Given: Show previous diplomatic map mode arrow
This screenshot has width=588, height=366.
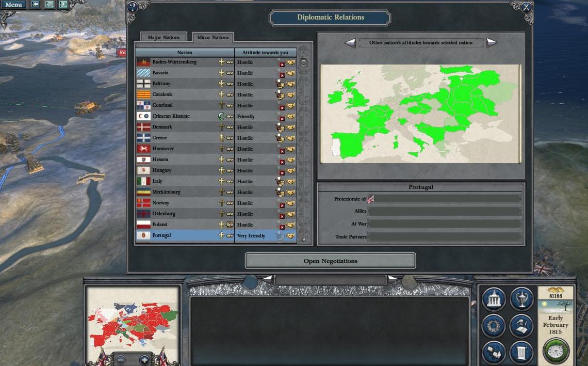Looking at the screenshot, I should pos(350,43).
